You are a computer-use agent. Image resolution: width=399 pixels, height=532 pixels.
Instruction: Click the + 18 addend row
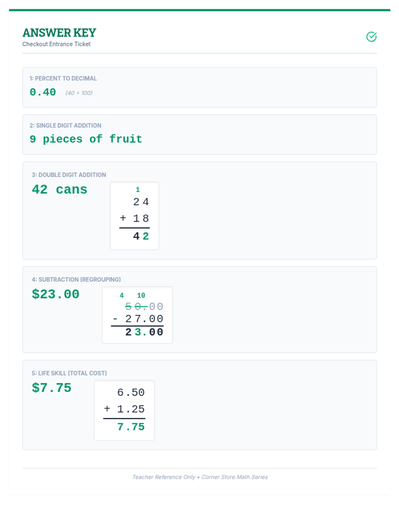(134, 218)
